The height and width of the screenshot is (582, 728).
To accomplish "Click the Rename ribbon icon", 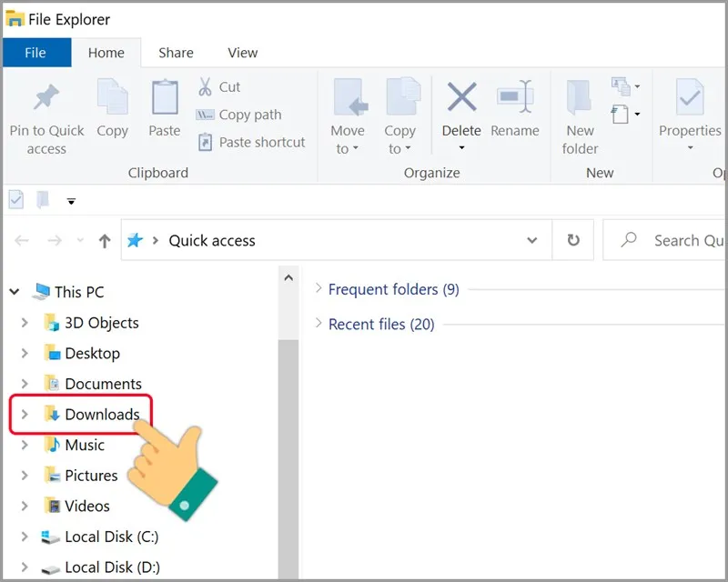I will [x=514, y=109].
